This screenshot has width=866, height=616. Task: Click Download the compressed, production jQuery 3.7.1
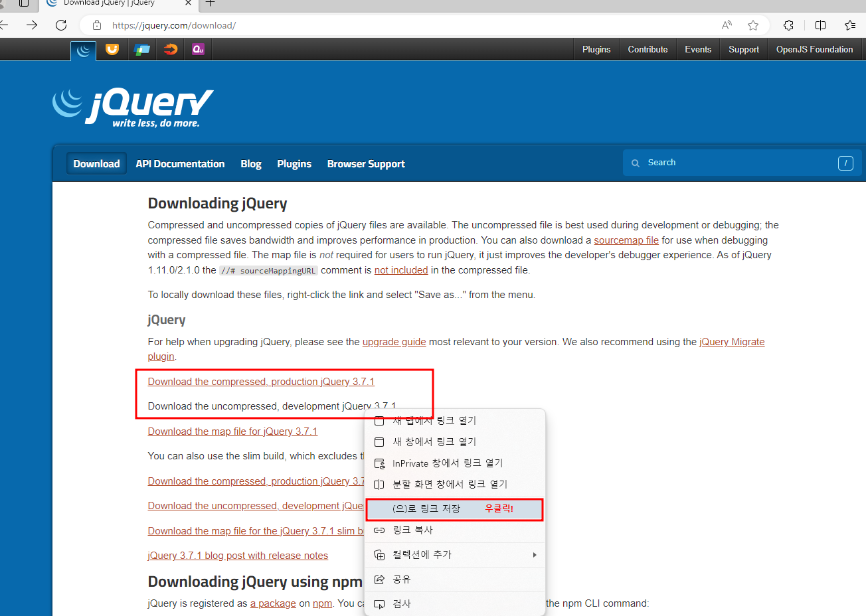(261, 382)
